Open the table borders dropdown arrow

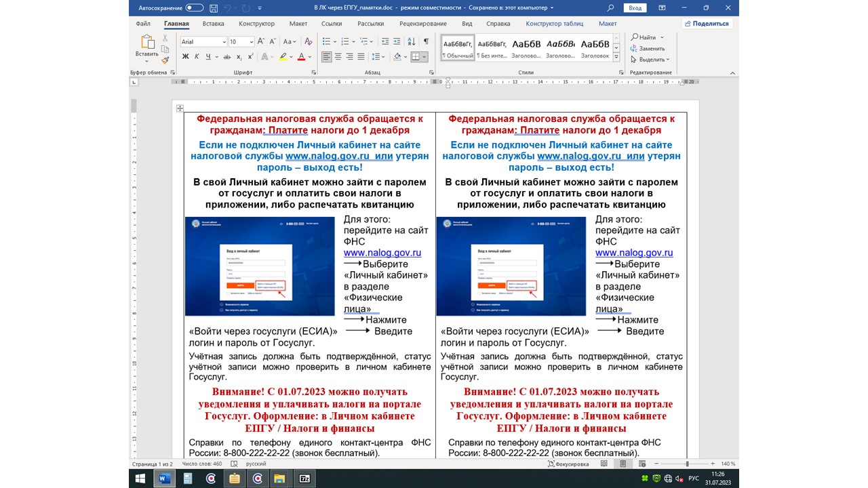pyautogui.click(x=425, y=57)
